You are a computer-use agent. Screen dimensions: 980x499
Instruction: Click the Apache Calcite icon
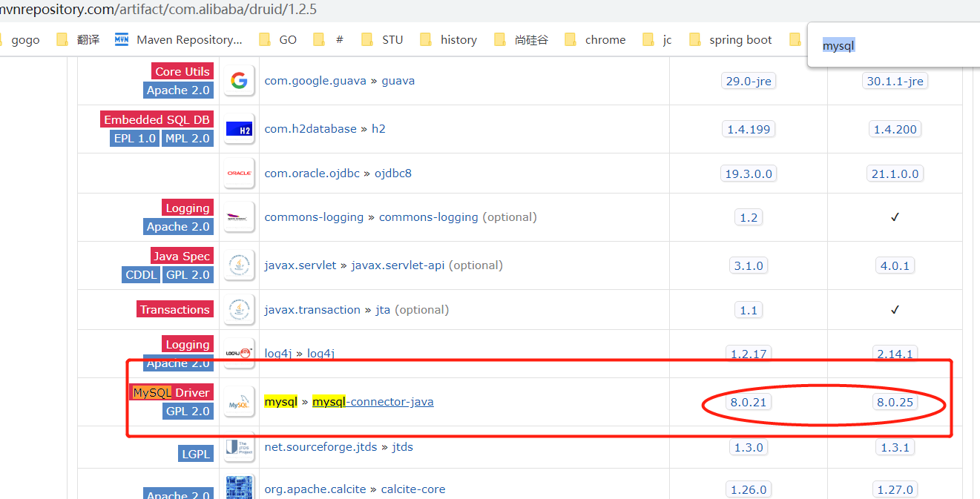click(238, 489)
